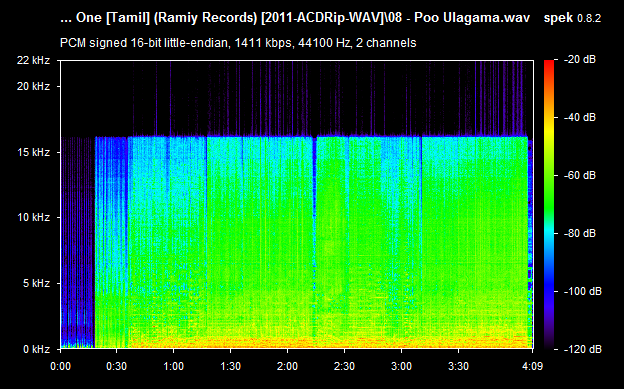
Task: Click the red top of the dB color scale
Action: pyautogui.click(x=549, y=64)
